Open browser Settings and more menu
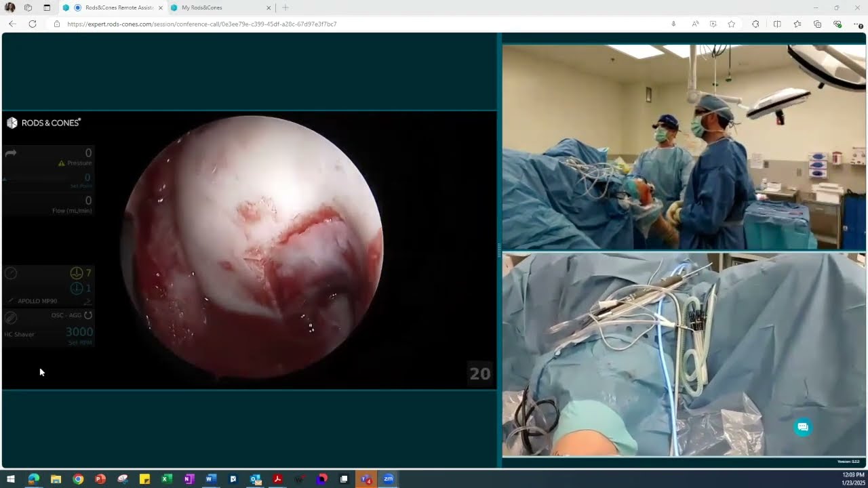 [858, 24]
